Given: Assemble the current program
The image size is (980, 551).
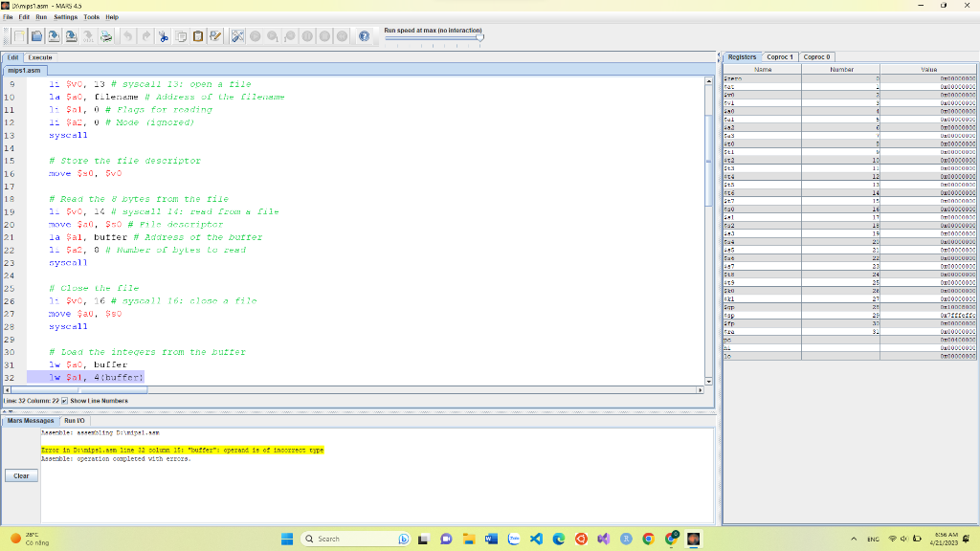Looking at the screenshot, I should coord(237,36).
